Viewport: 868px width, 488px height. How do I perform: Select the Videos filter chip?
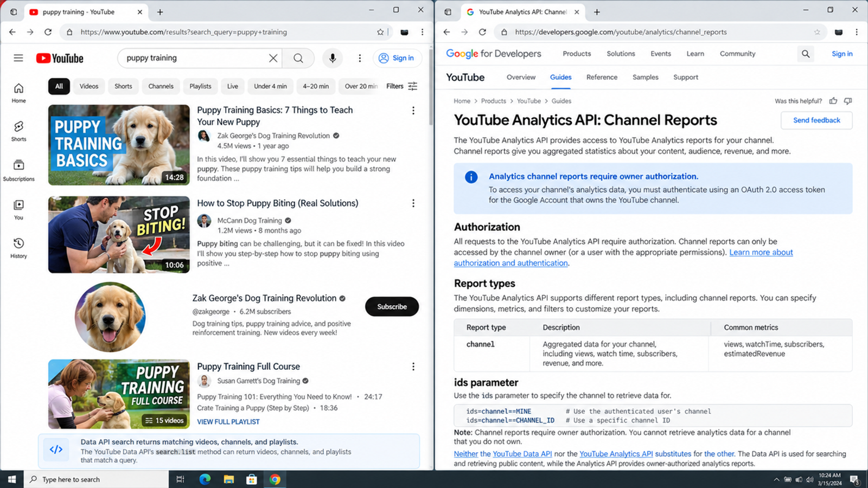(x=89, y=86)
